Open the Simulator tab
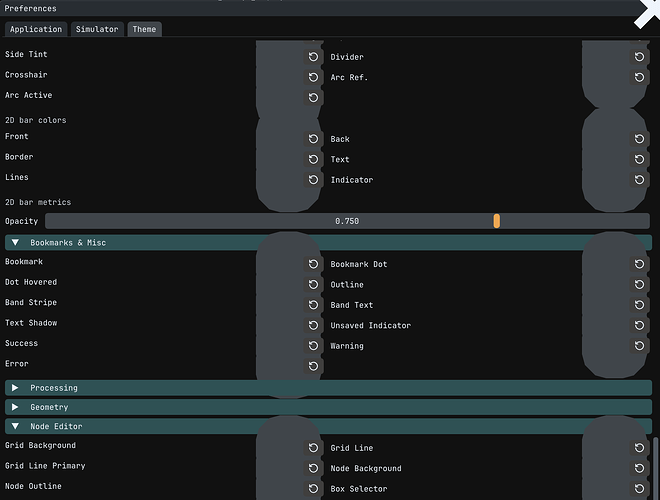Screen dimensions: 660x500 97,29
